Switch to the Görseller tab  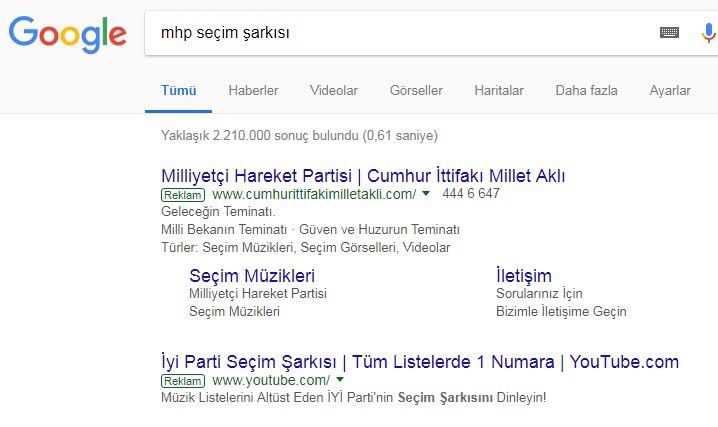416,91
